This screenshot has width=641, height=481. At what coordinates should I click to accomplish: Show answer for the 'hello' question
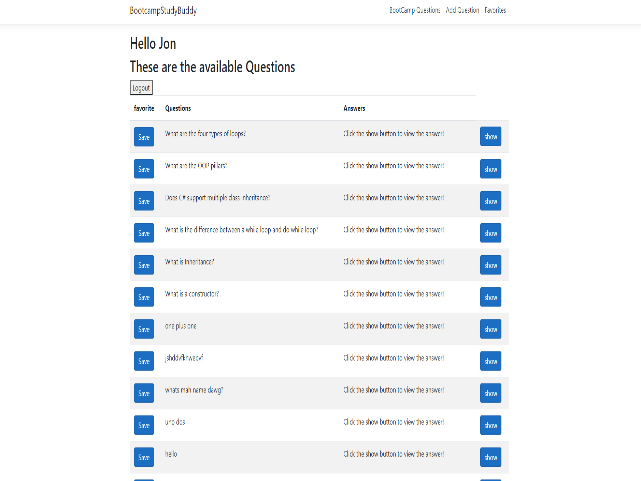click(491, 457)
